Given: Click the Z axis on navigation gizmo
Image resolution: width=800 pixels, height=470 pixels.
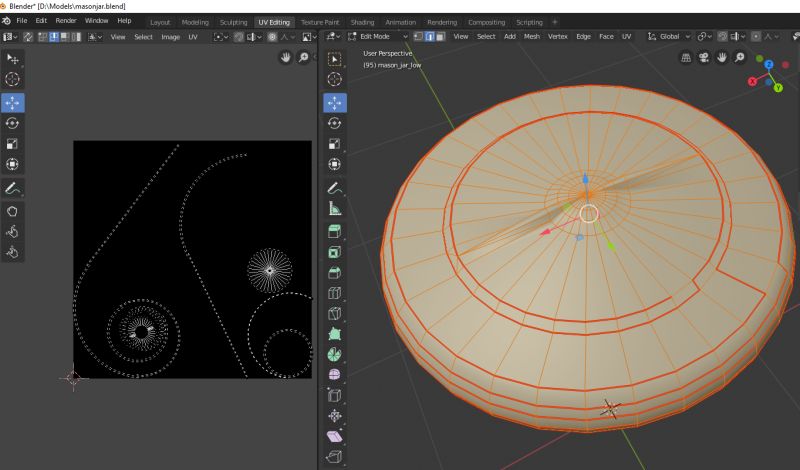Looking at the screenshot, I should click(769, 65).
